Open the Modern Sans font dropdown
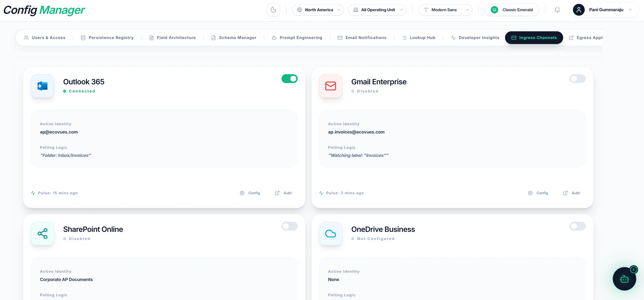644x300 pixels. pos(446,10)
